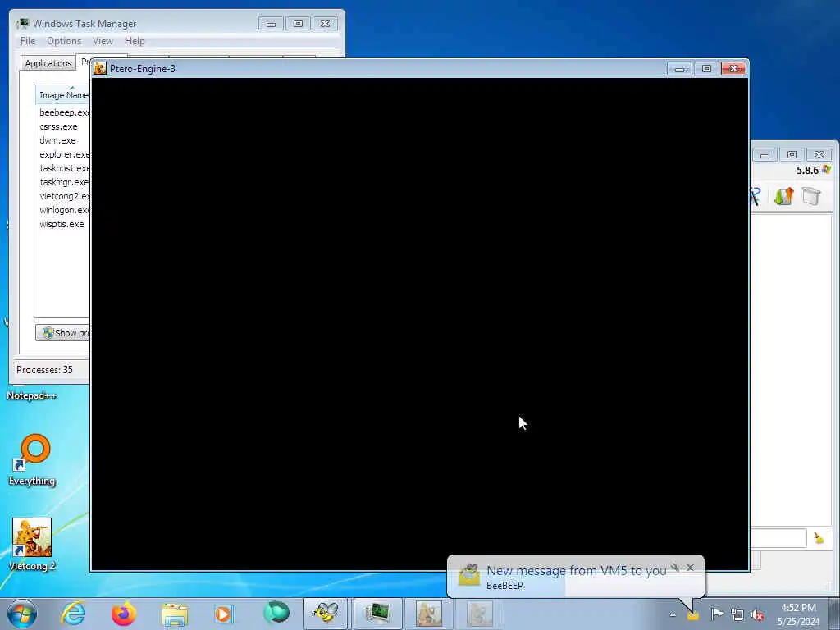Click the muted volume tray icon

[757, 614]
